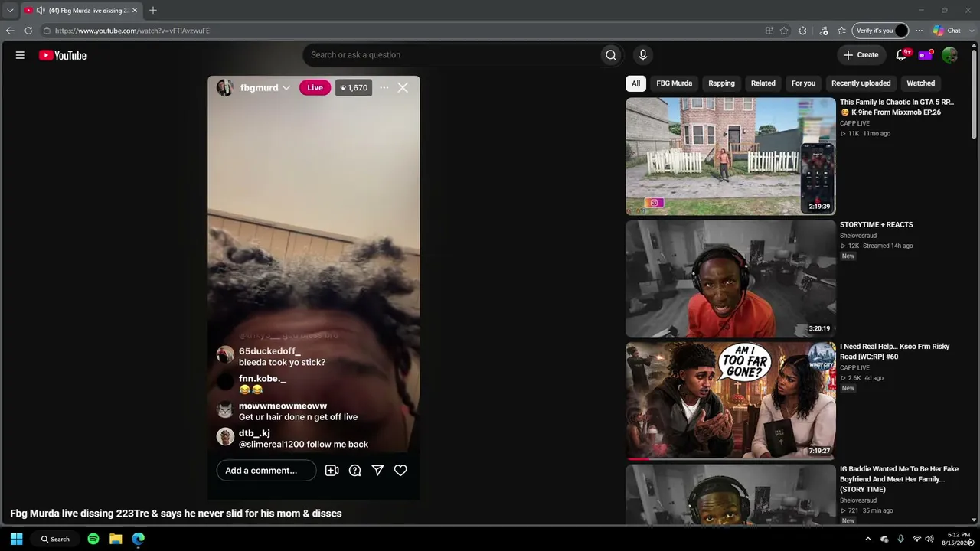This screenshot has height=551, width=980.
Task: Open the favorites list icon
Action: [841, 31]
